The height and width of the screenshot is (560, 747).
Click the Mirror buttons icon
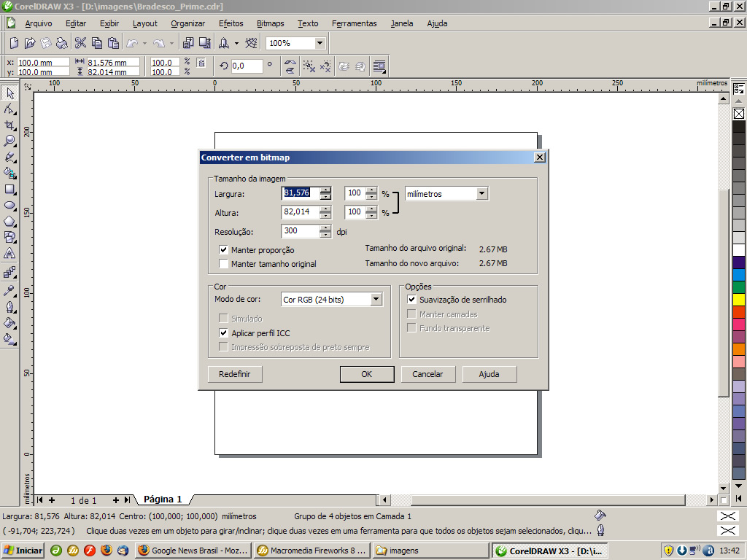point(290,66)
